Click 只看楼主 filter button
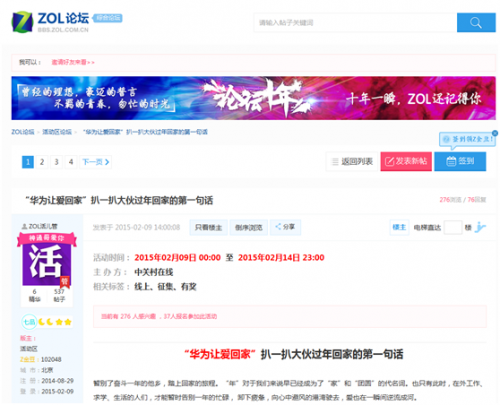Viewport: 500px width, 405px height. pyautogui.click(x=208, y=227)
